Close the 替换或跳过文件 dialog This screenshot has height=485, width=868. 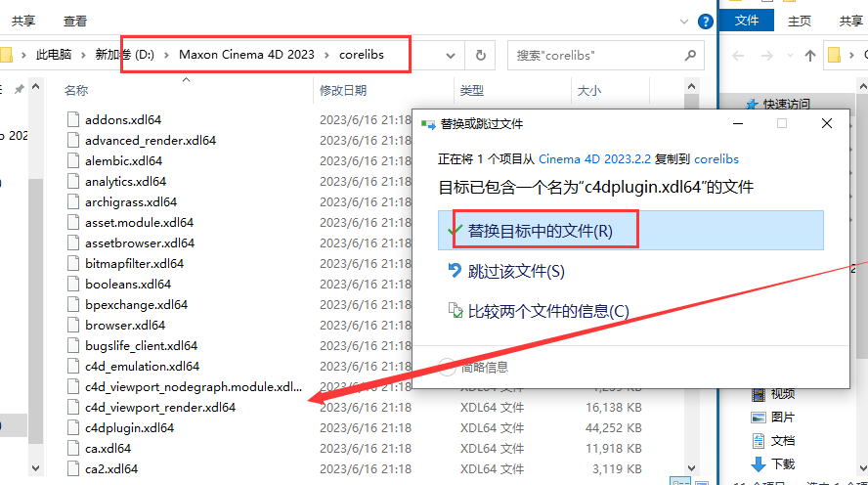point(827,123)
